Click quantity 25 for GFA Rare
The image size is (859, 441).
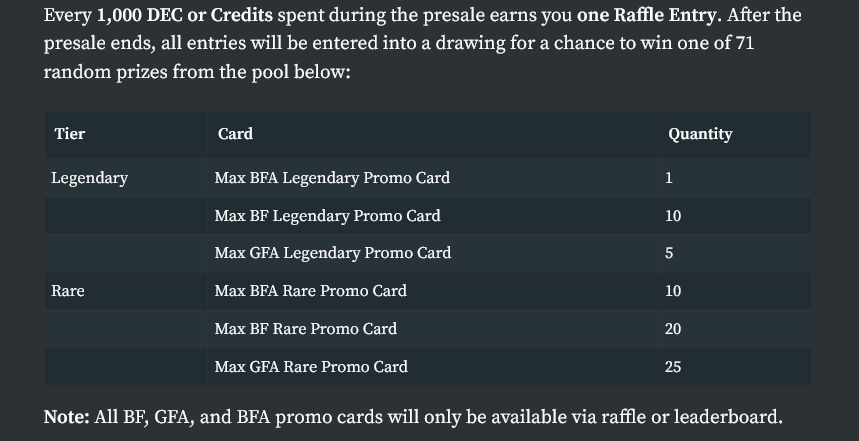click(x=673, y=366)
